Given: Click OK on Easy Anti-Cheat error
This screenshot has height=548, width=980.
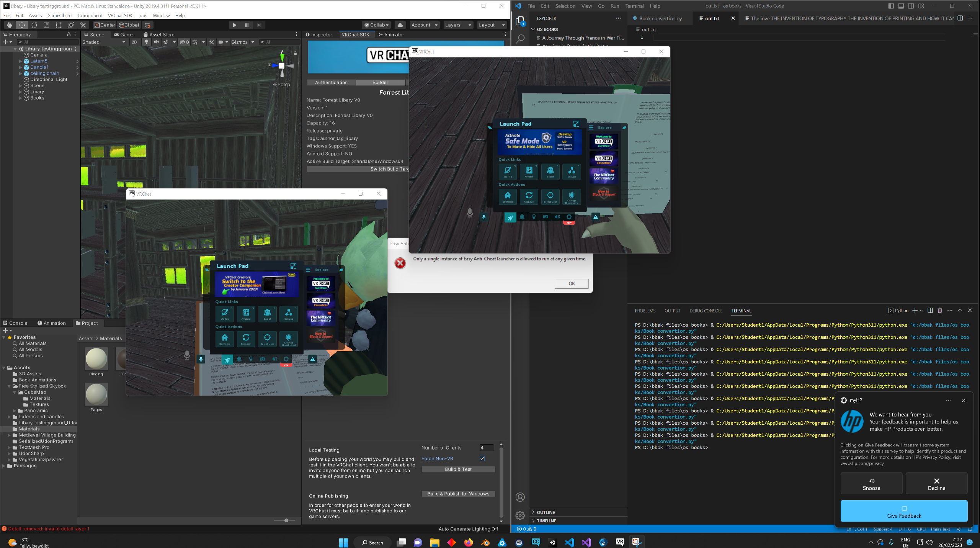Looking at the screenshot, I should tap(572, 283).
